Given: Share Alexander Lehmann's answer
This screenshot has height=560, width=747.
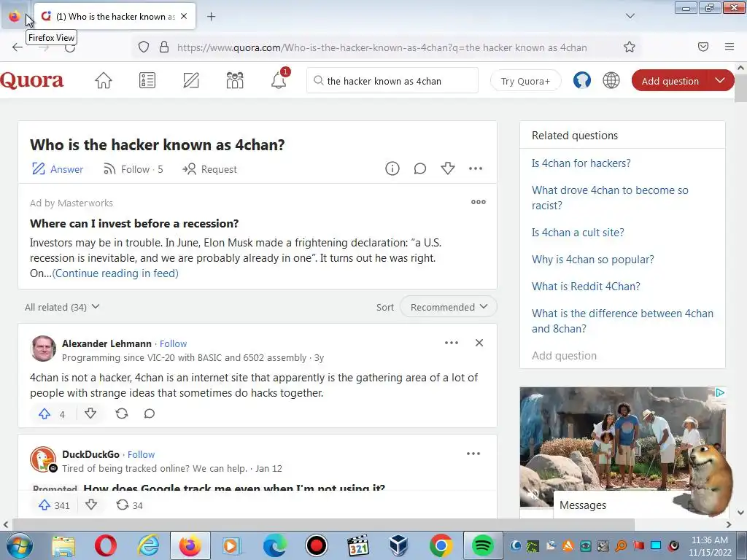Looking at the screenshot, I should [x=122, y=413].
